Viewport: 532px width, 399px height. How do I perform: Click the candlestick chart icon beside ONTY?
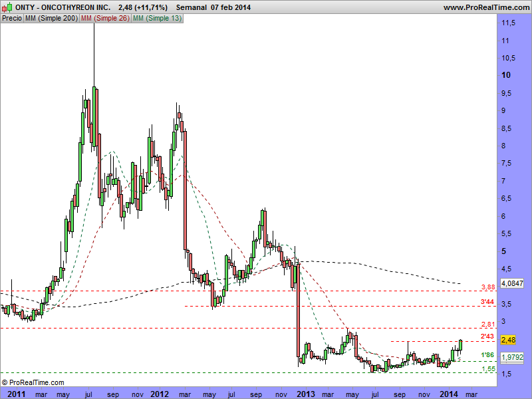[7, 7]
